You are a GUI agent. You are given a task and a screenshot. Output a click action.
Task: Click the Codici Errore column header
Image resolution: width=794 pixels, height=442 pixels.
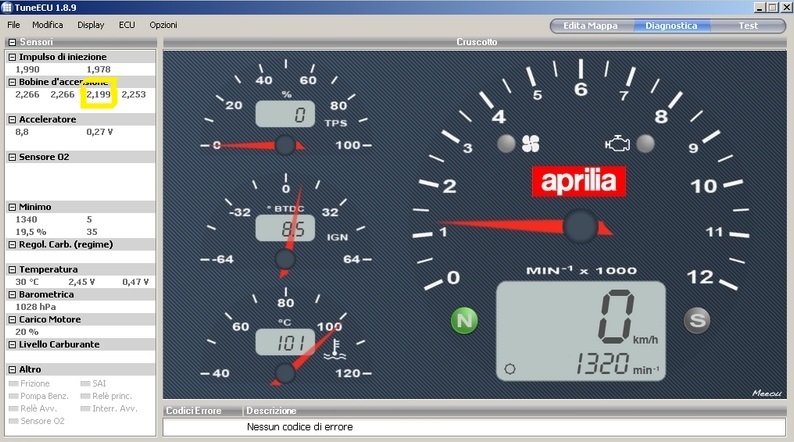coord(203,411)
